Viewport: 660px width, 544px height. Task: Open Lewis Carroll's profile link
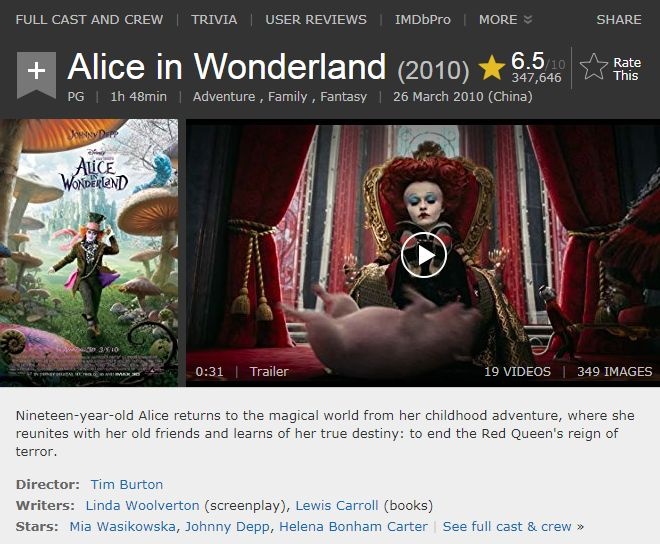pos(337,505)
